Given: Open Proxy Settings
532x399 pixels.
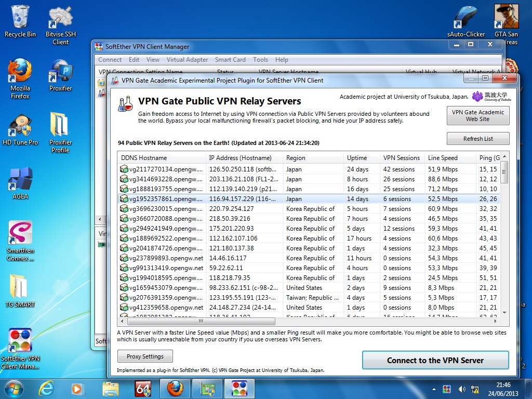Looking at the screenshot, I should pyautogui.click(x=145, y=356).
